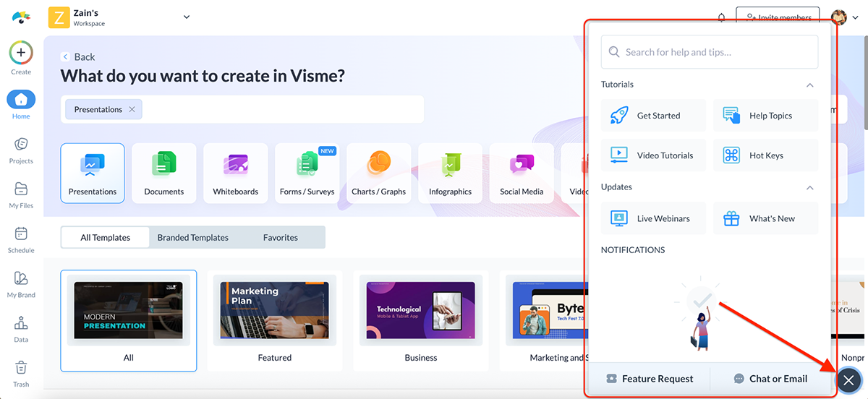Switch to the Favorites tab
The image size is (868, 399).
pos(280,237)
